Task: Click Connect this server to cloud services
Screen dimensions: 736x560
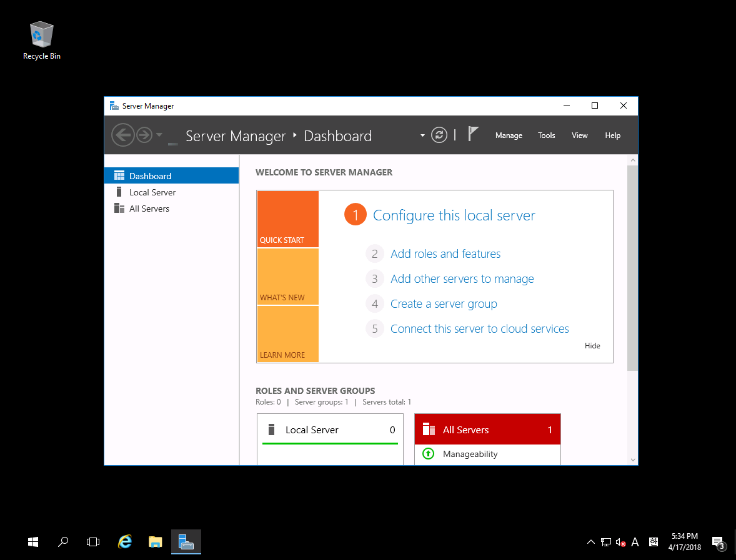Action: point(480,329)
